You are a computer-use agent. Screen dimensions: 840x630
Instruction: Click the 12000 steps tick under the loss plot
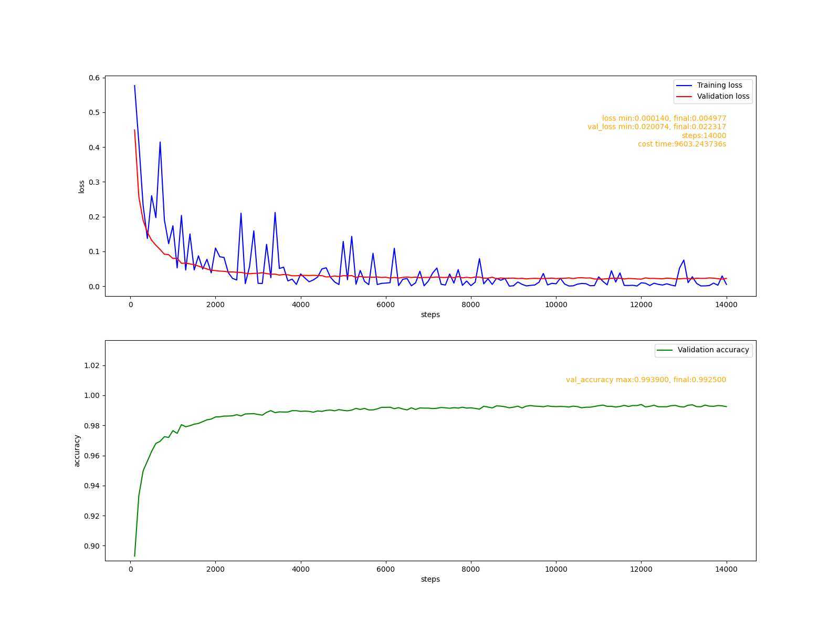point(640,304)
